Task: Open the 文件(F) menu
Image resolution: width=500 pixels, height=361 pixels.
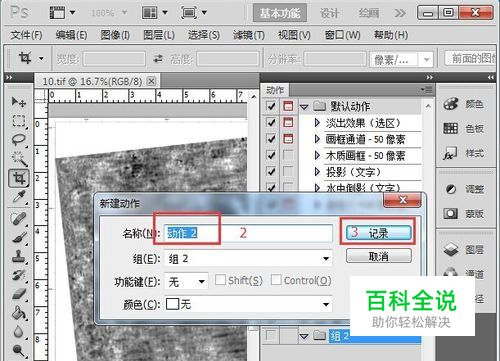Action: pos(26,35)
